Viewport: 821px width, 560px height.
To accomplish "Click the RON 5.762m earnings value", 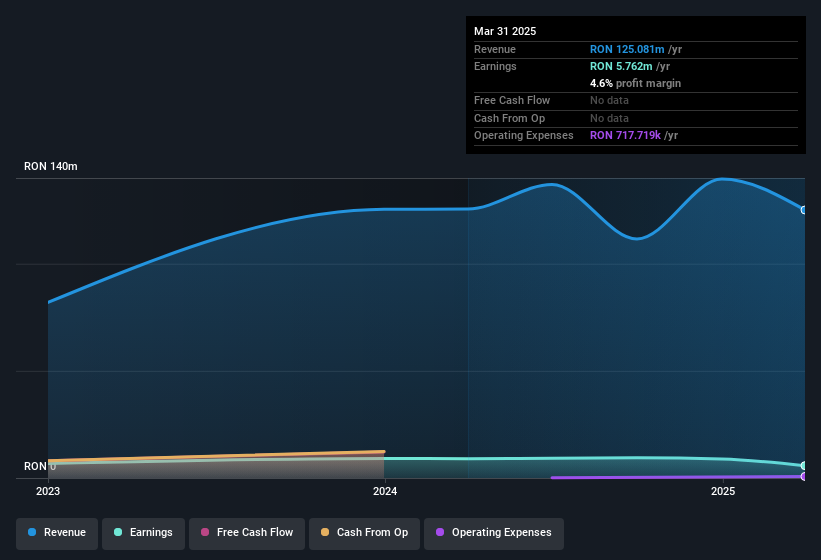I will [x=621, y=66].
